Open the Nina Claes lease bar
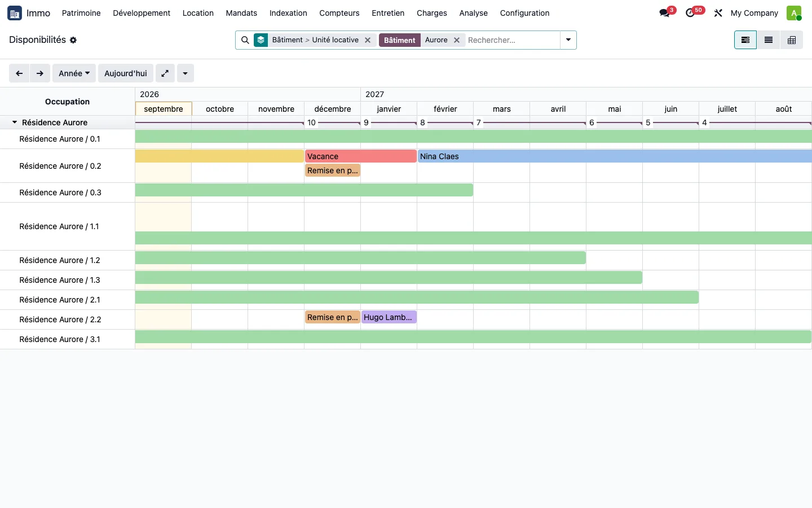812x508 pixels. 615,156
